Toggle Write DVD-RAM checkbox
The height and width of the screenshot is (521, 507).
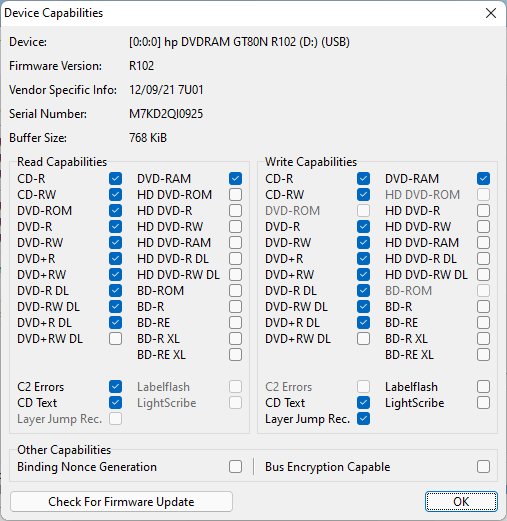483,178
